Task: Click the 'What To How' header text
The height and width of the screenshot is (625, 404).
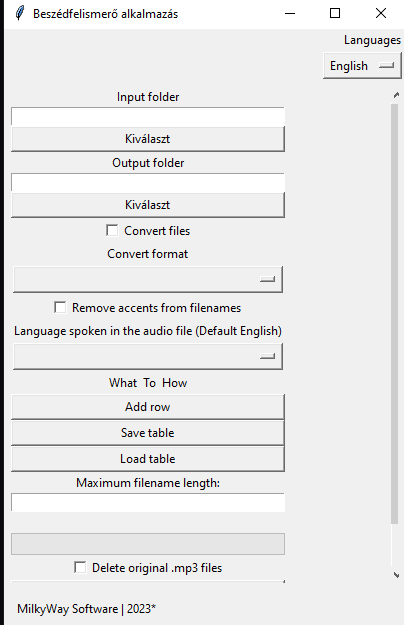Action: pyautogui.click(x=148, y=383)
